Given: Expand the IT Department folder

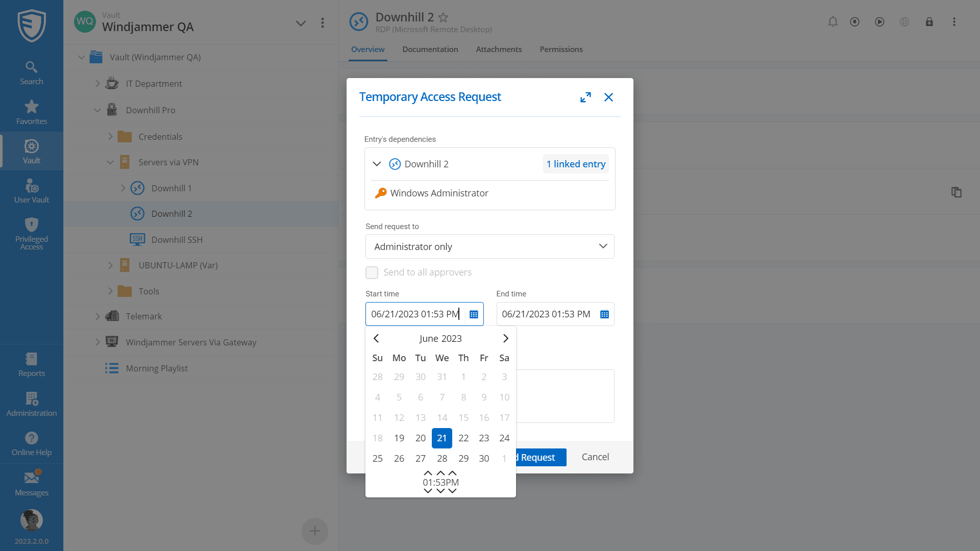Looking at the screenshot, I should pyautogui.click(x=97, y=84).
